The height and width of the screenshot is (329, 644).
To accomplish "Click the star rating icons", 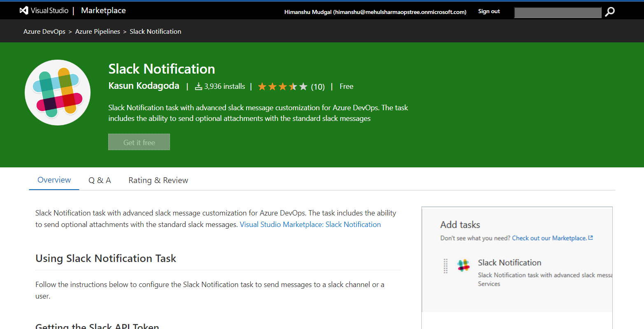I will 283,86.
